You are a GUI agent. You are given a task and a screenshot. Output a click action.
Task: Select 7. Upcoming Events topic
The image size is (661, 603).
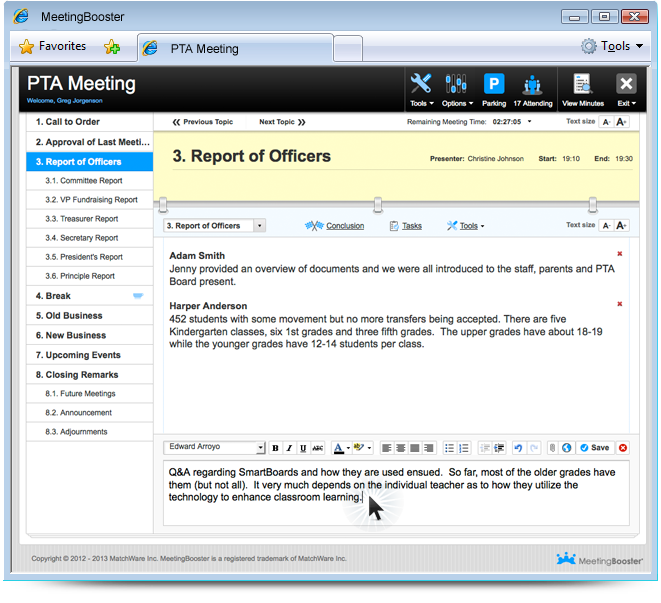89,355
